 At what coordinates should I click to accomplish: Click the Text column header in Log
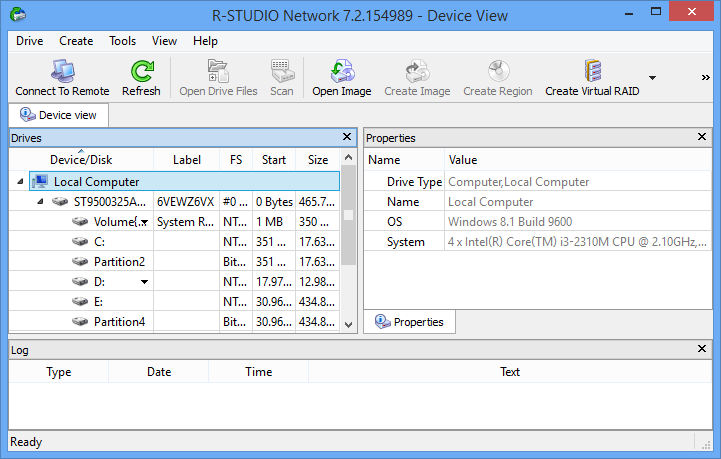510,372
